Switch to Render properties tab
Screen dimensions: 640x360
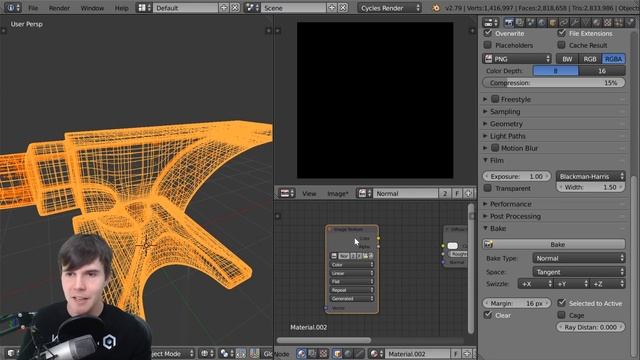pyautogui.click(x=509, y=23)
